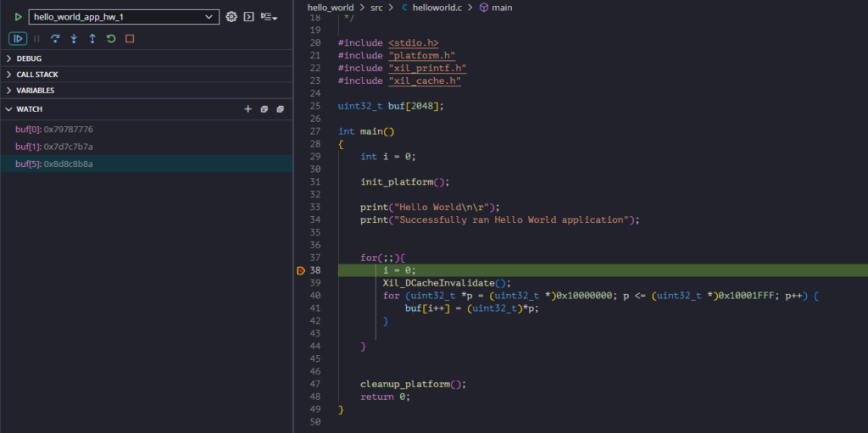Click the Step Into icon

tap(74, 38)
